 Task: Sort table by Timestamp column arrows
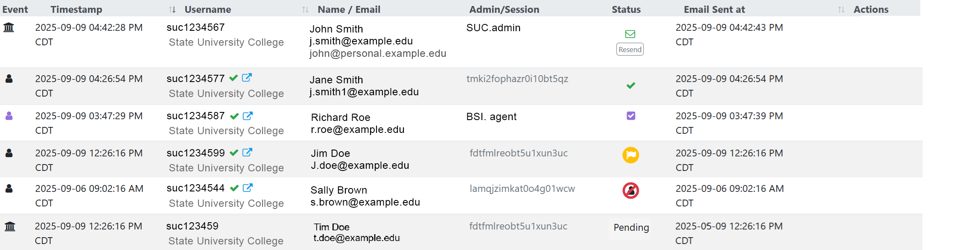pyautogui.click(x=172, y=9)
